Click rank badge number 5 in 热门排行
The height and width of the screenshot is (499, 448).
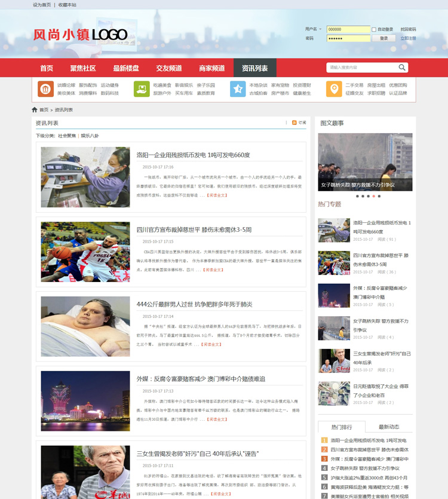point(324,477)
